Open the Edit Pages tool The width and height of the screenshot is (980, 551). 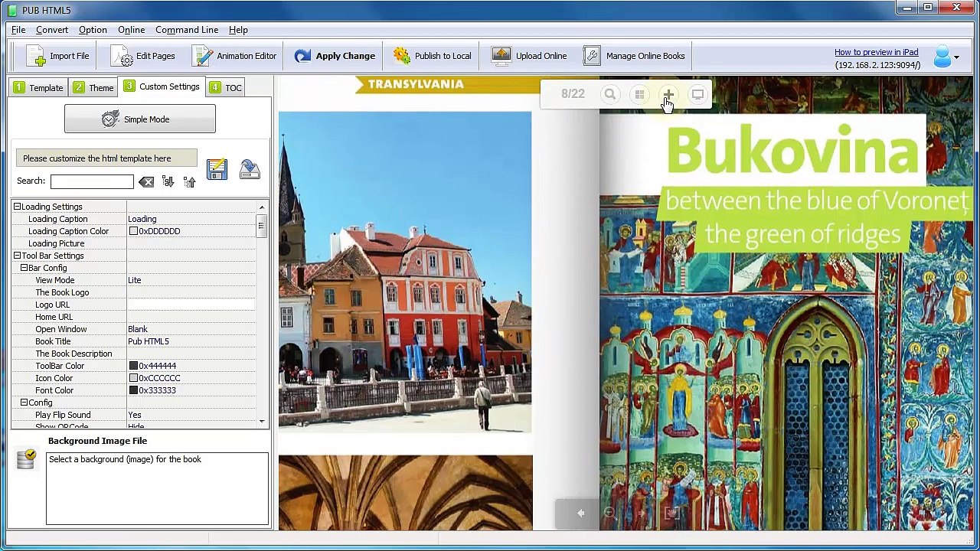[142, 56]
